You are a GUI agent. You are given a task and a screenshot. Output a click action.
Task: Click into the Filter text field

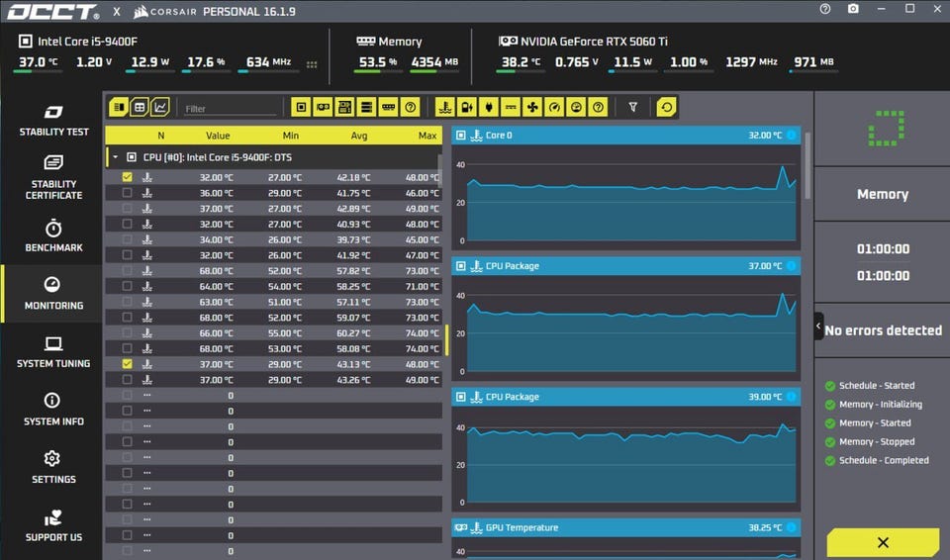coord(231,109)
